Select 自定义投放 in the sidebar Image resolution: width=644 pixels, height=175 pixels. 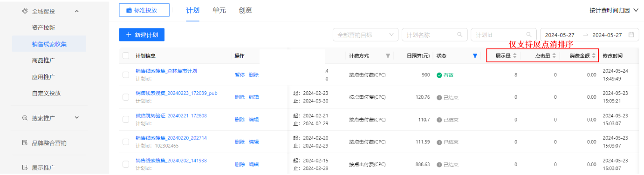[46, 93]
